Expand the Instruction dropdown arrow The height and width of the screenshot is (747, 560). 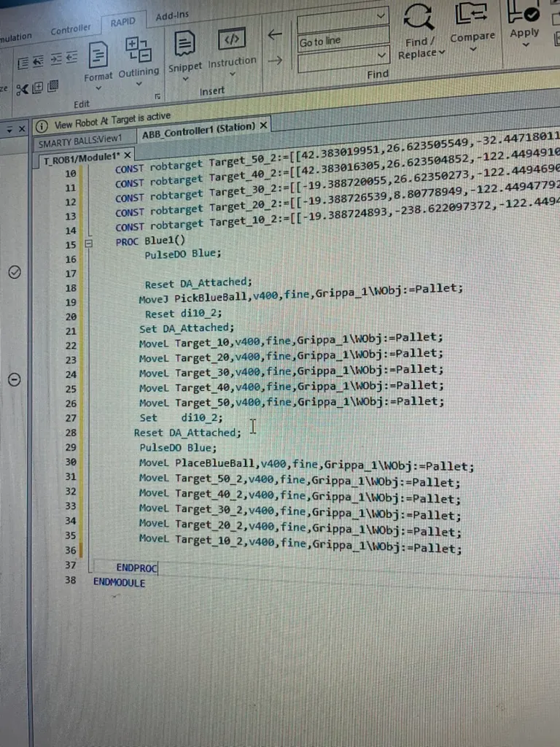click(x=233, y=74)
